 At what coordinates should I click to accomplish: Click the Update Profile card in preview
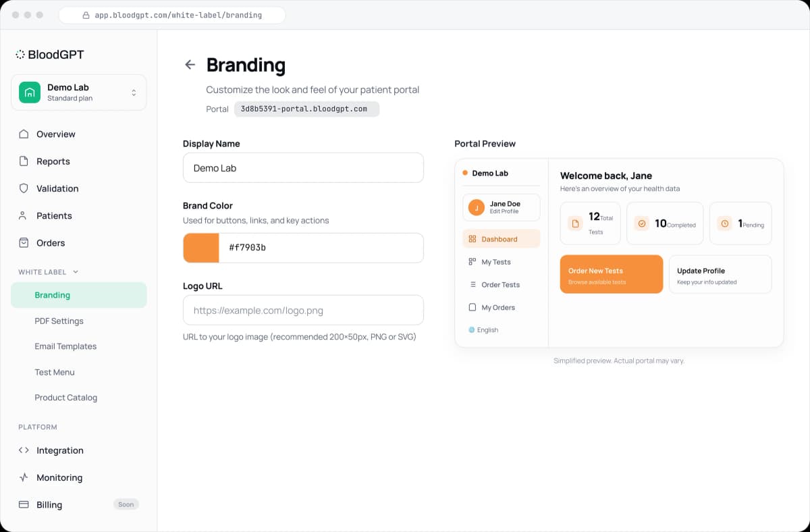(x=720, y=274)
